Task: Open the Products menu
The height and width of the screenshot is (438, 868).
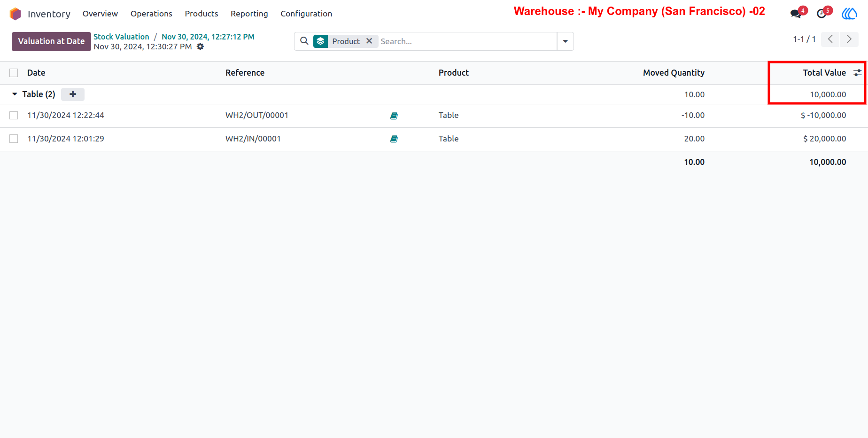Action: click(x=201, y=14)
